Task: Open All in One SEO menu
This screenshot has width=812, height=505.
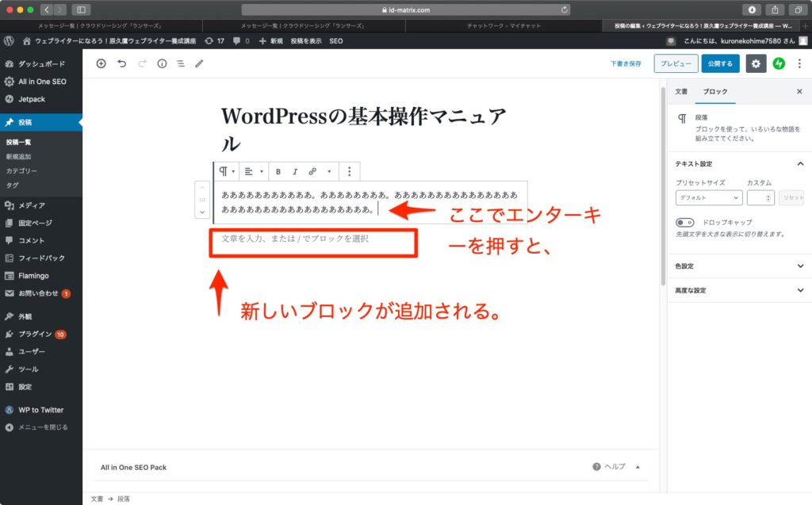Action: click(41, 82)
